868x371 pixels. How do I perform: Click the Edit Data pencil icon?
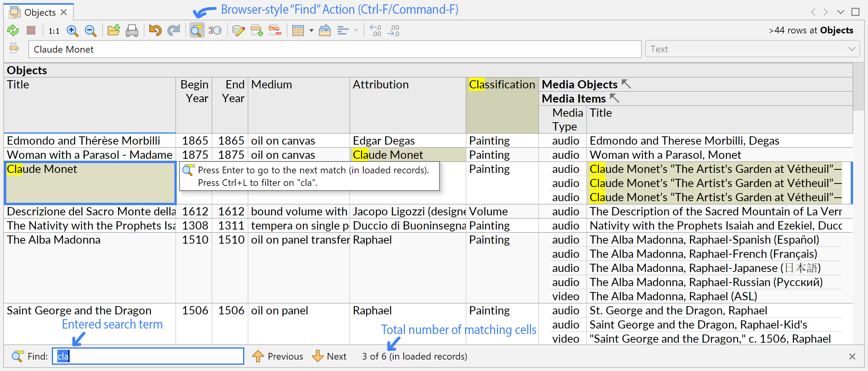tap(238, 30)
